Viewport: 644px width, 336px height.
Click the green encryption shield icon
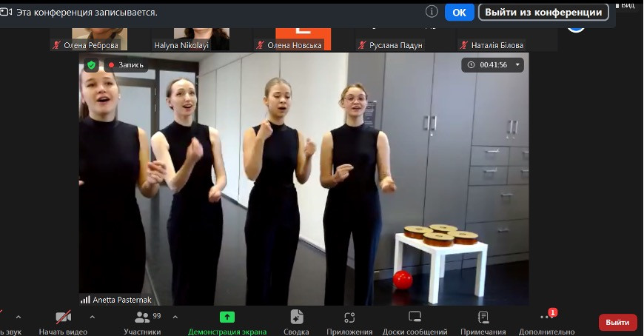[91, 65]
